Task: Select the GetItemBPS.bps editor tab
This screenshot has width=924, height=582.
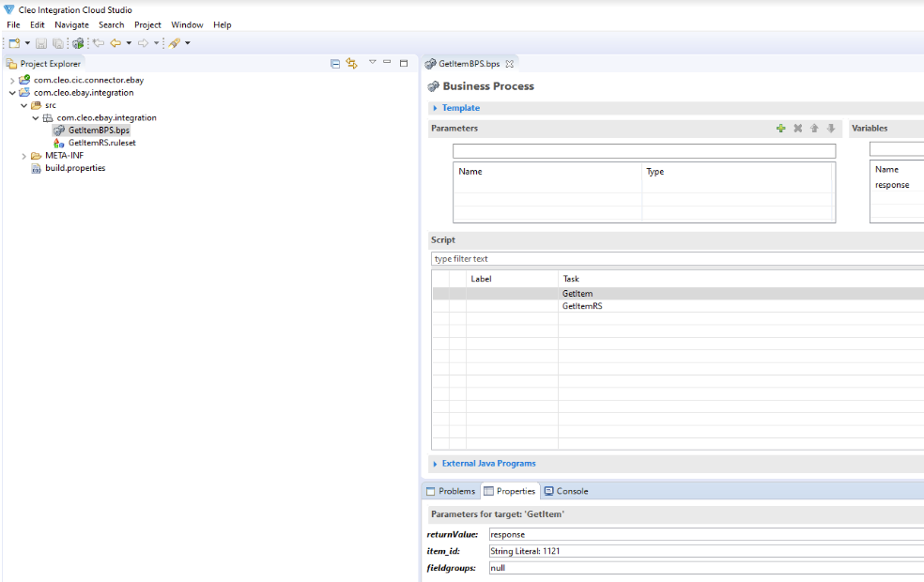Action: pos(469,64)
